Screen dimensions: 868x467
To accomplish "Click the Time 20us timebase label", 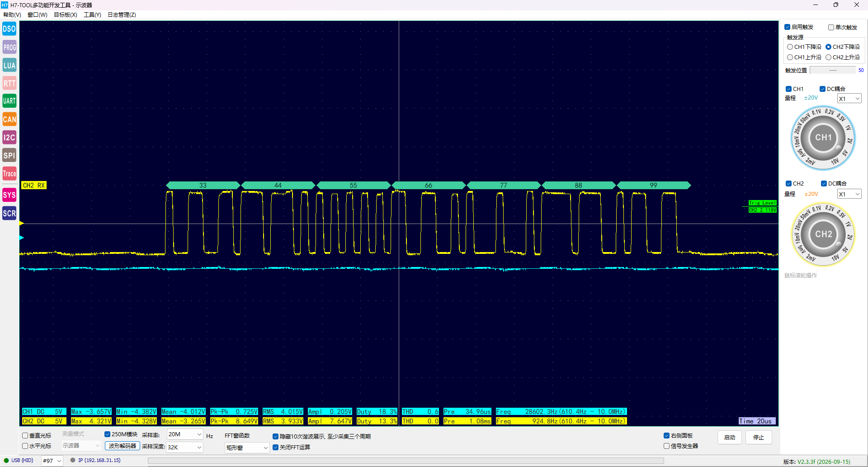I will [x=757, y=421].
